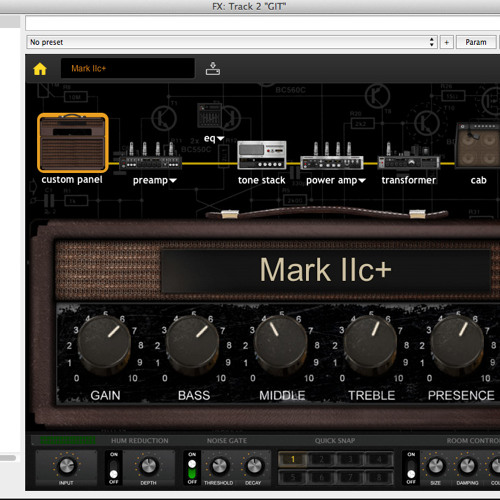The width and height of the screenshot is (500, 500).
Task: Click the green input level meter
Action: click(x=68, y=440)
